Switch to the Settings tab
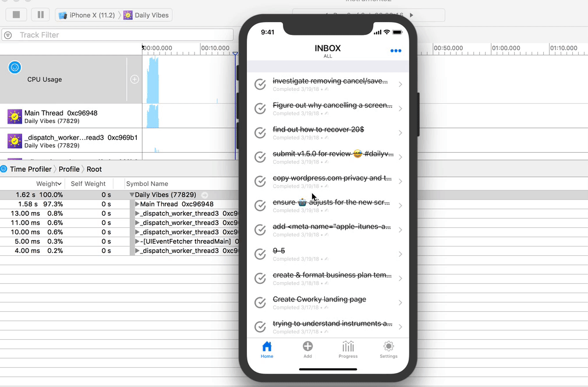This screenshot has width=588, height=387. tap(388, 350)
